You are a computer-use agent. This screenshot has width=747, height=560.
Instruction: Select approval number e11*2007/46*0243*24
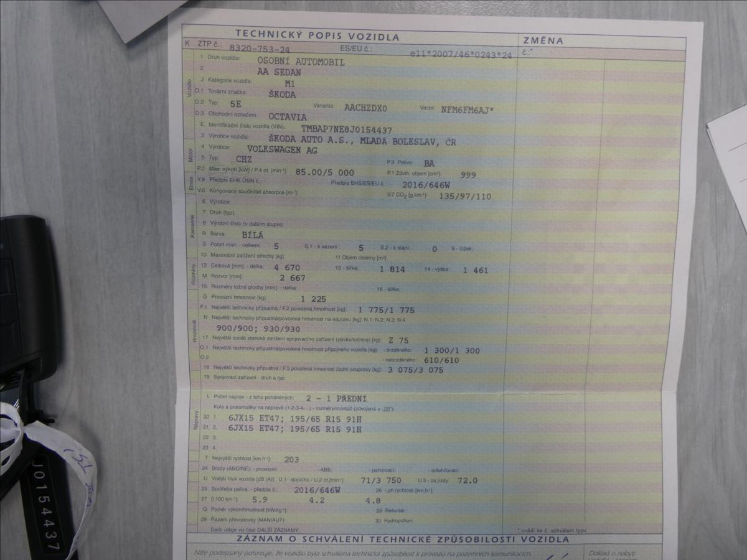(461, 55)
